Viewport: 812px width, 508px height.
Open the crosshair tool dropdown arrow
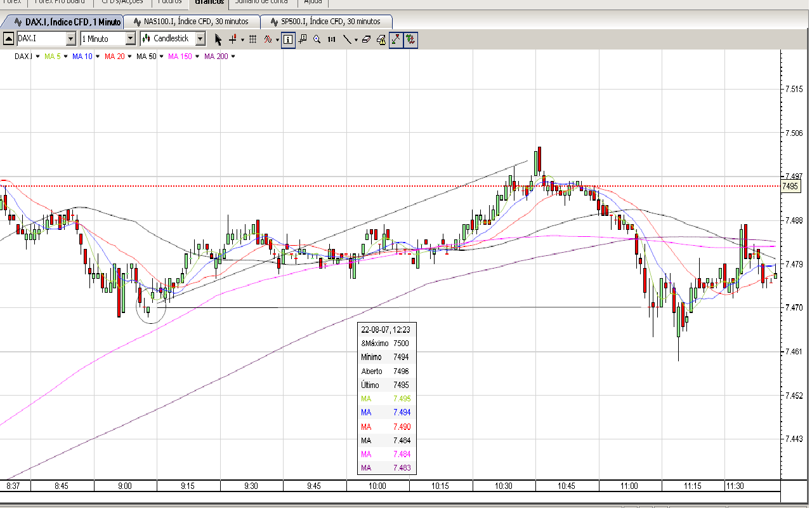click(x=242, y=40)
